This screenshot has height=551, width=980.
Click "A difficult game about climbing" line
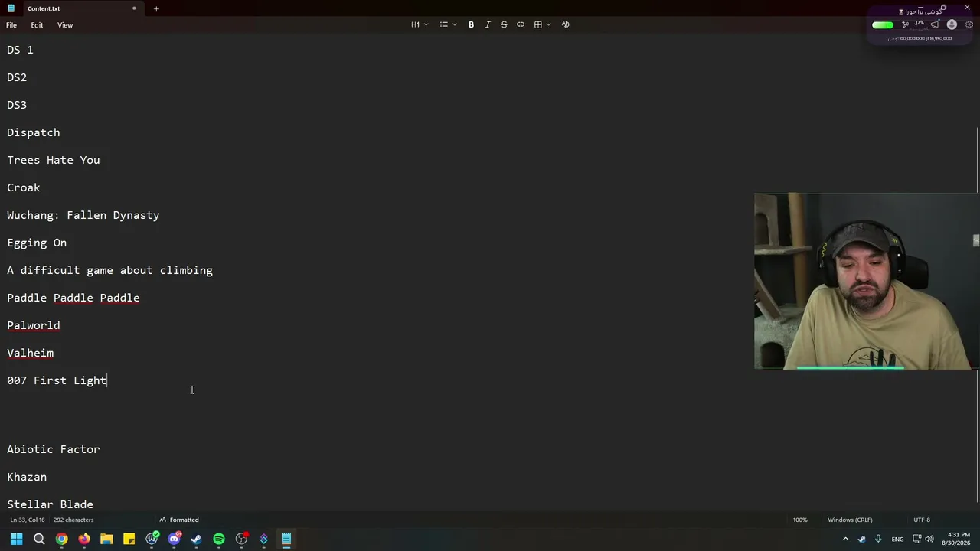pyautogui.click(x=110, y=270)
